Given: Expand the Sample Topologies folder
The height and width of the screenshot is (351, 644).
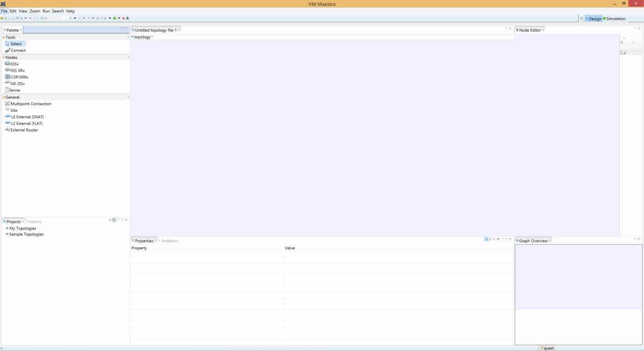Looking at the screenshot, I should tap(7, 234).
